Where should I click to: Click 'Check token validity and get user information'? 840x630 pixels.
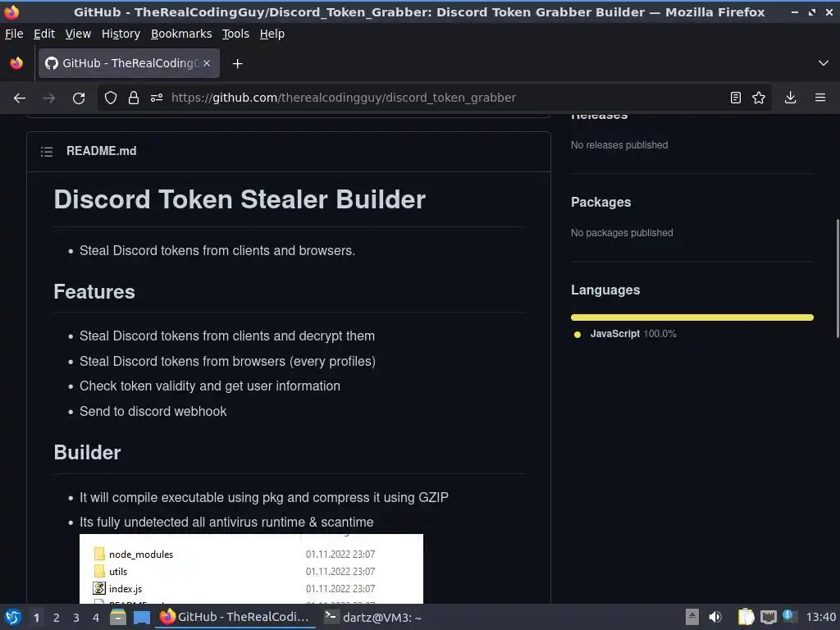click(209, 386)
